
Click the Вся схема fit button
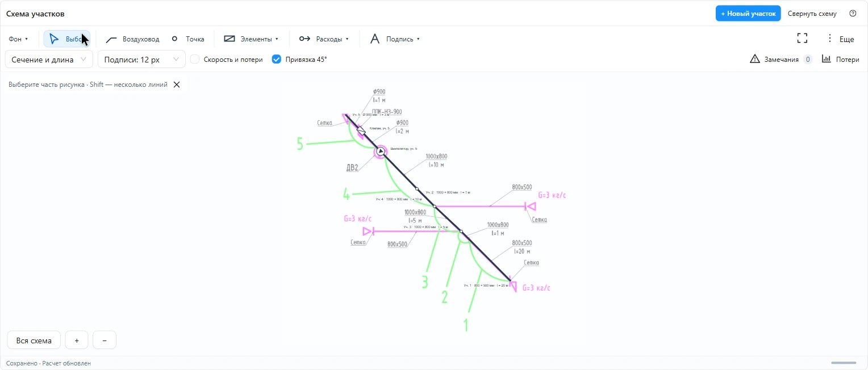[34, 340]
